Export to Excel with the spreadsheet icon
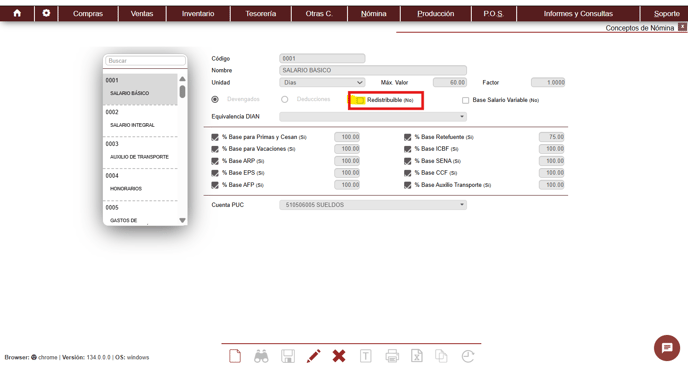 (416, 356)
